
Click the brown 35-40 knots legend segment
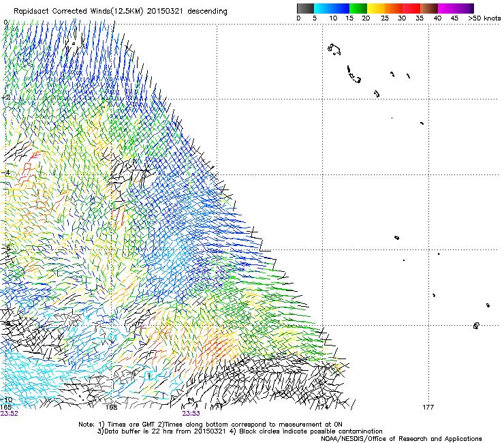coord(429,8)
